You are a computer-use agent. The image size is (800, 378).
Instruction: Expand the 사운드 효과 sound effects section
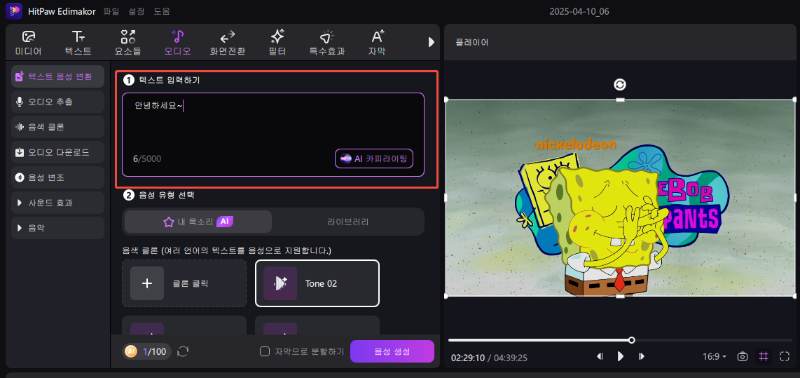[57, 203]
